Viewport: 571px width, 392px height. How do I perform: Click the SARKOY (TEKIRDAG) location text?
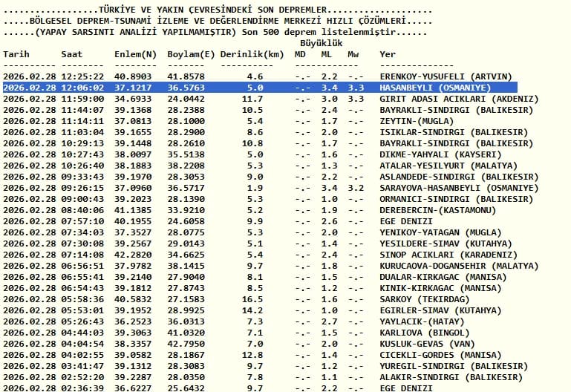click(x=425, y=299)
